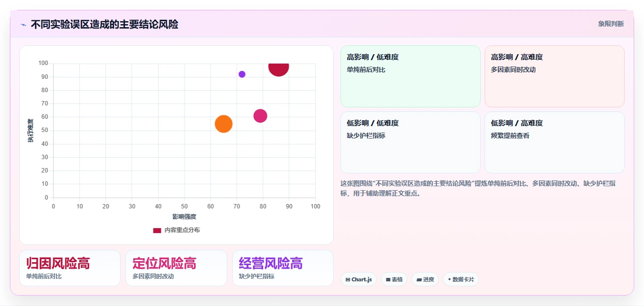Click the orange bubble on the chart
This screenshot has height=306, width=644.
(x=224, y=124)
